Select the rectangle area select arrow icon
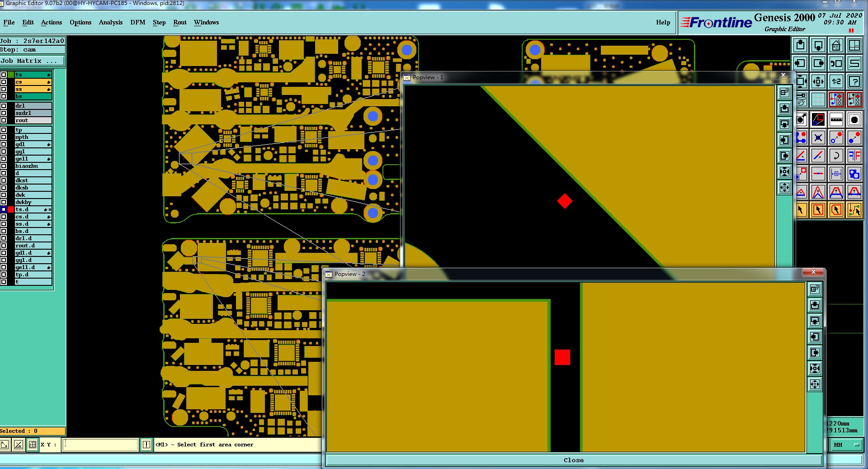Viewport: 868px width, 469px height. coord(818,210)
